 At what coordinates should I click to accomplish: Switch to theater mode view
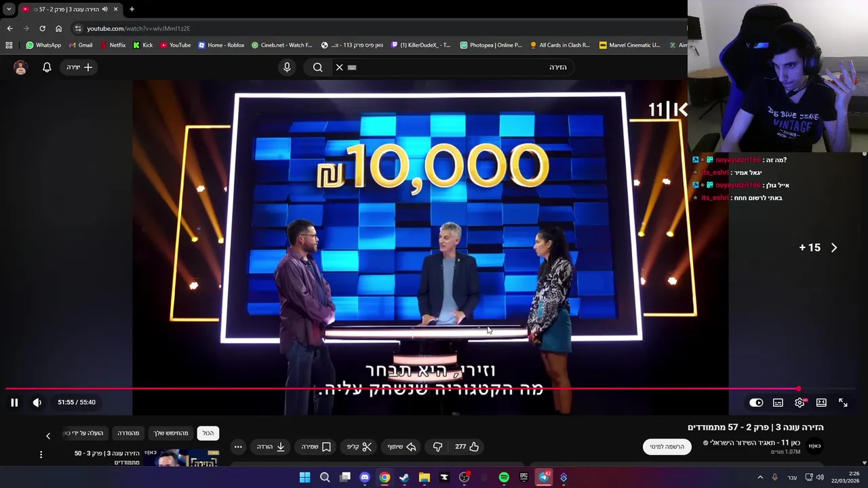[x=821, y=403]
